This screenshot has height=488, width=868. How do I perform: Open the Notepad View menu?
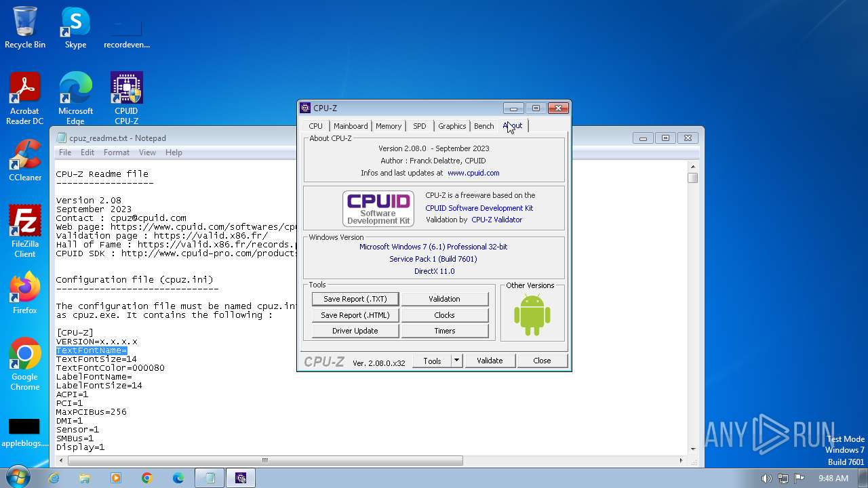pos(147,152)
